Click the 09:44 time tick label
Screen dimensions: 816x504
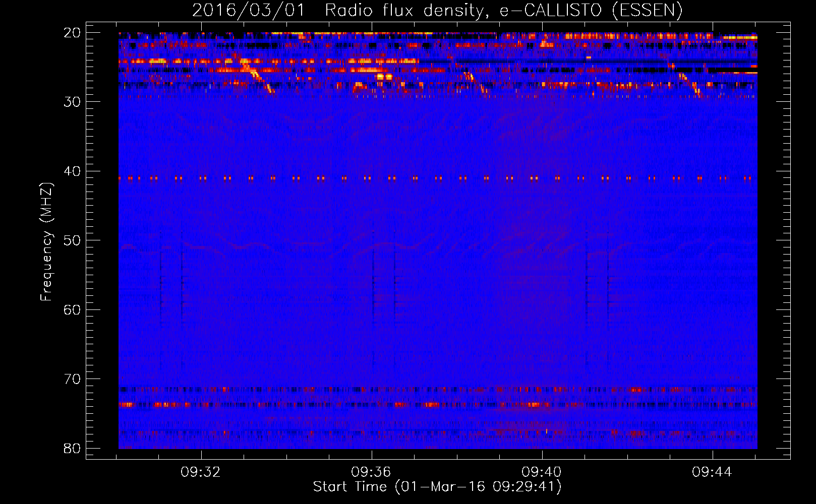coord(712,472)
